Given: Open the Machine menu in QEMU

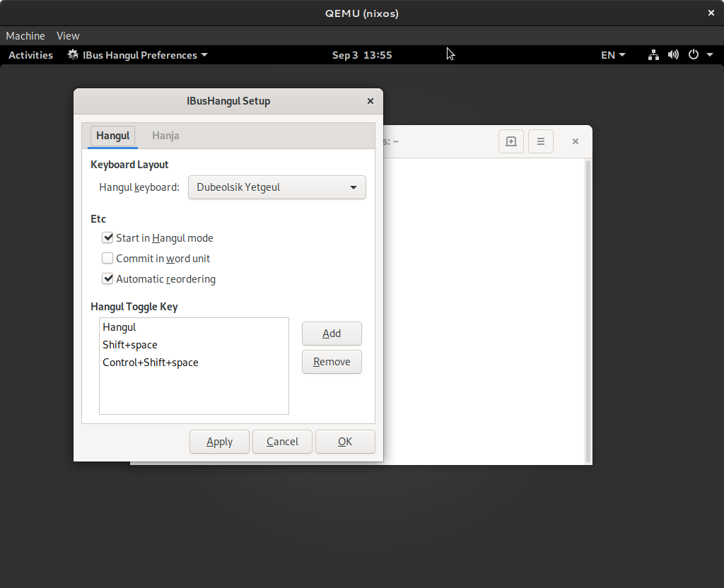Looking at the screenshot, I should (x=25, y=35).
